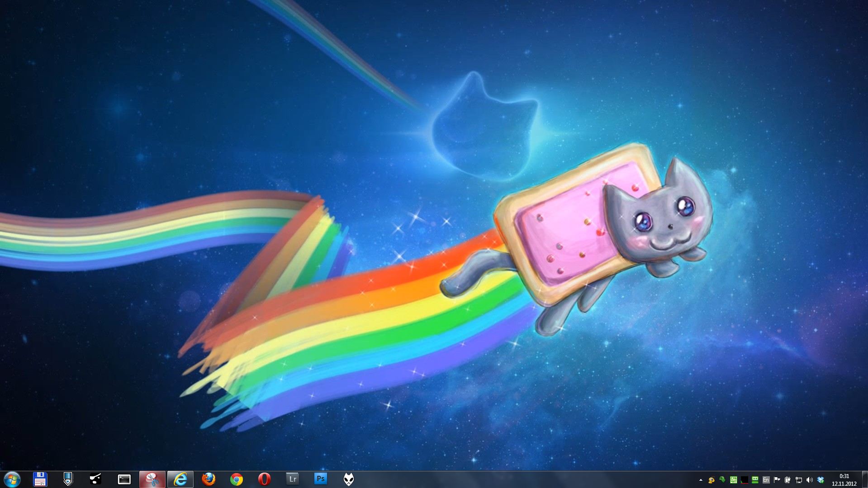Screen dimensions: 868x488
Task: Open the black graph monitor tray icon
Action: 745,480
